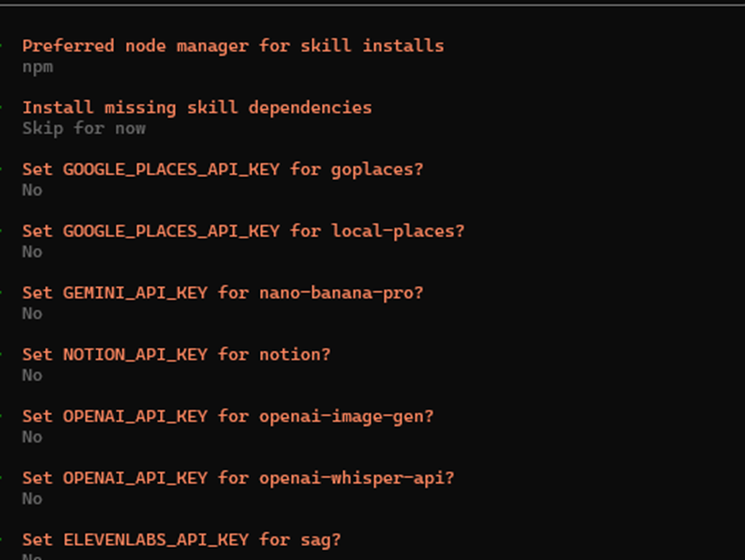Click the 'No' answer under goplaces prompt
The image size is (745, 560).
(32, 190)
